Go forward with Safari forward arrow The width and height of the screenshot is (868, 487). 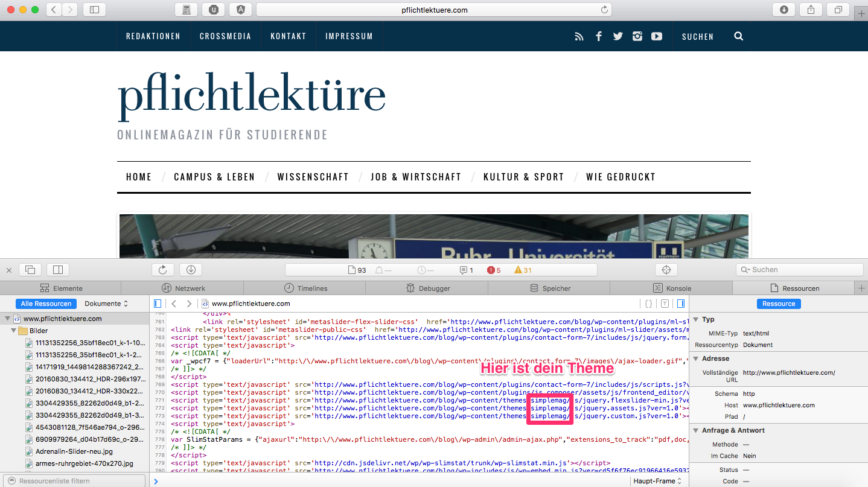69,10
